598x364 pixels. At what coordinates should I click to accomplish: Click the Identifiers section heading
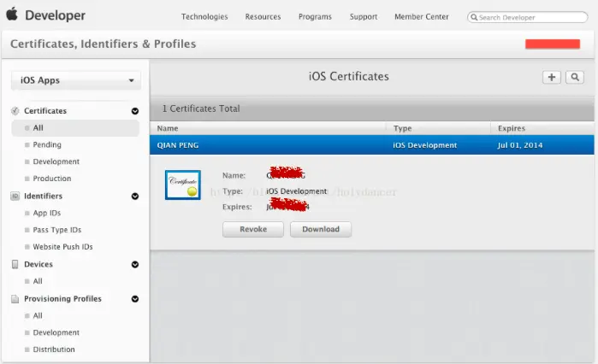click(x=43, y=196)
